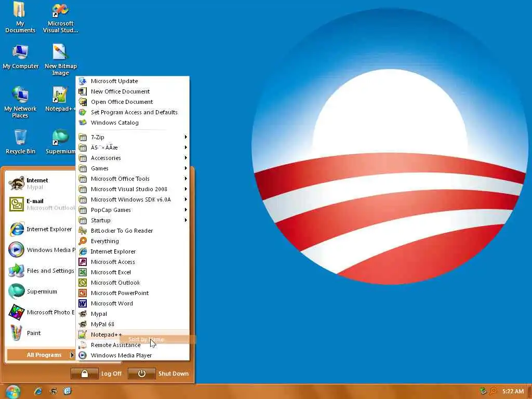
Task: Open pinned E-mail Microsoft Outlook entry
Action: 41,204
